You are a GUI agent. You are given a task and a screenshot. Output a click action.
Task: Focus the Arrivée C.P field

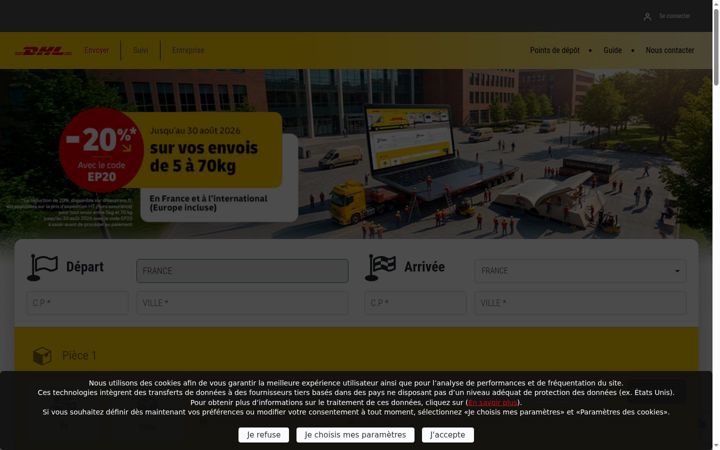tap(416, 303)
